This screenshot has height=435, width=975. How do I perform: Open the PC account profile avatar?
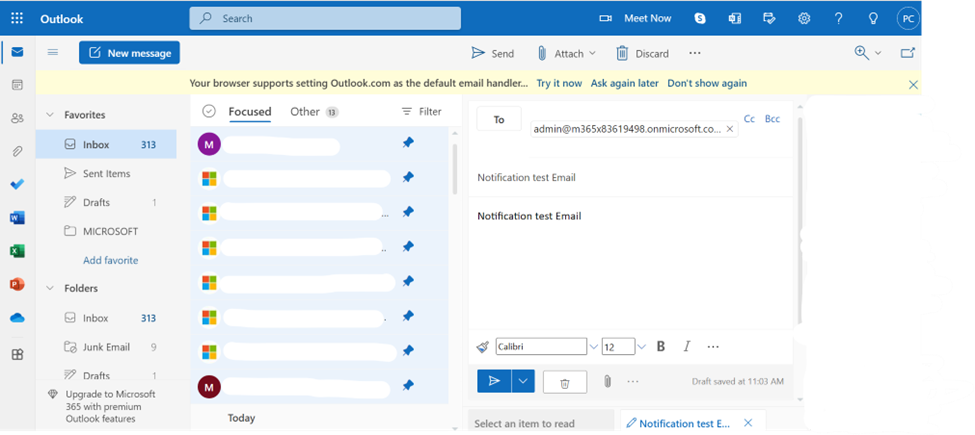(x=908, y=19)
